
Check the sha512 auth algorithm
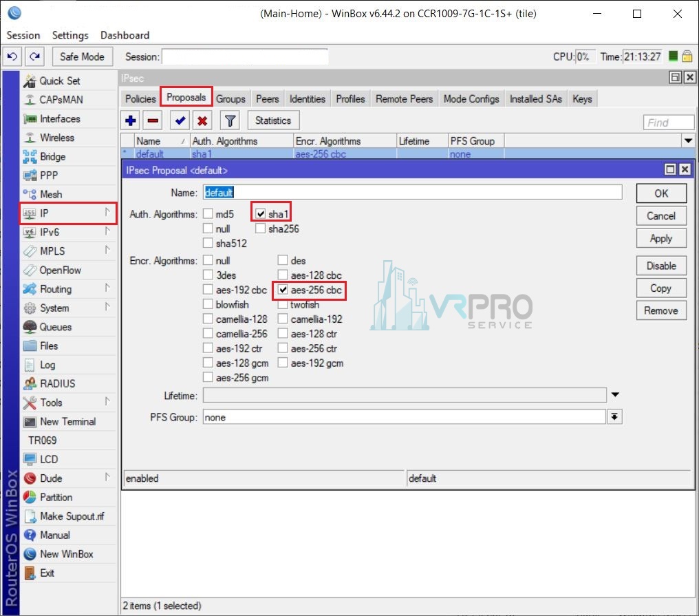pyautogui.click(x=208, y=243)
